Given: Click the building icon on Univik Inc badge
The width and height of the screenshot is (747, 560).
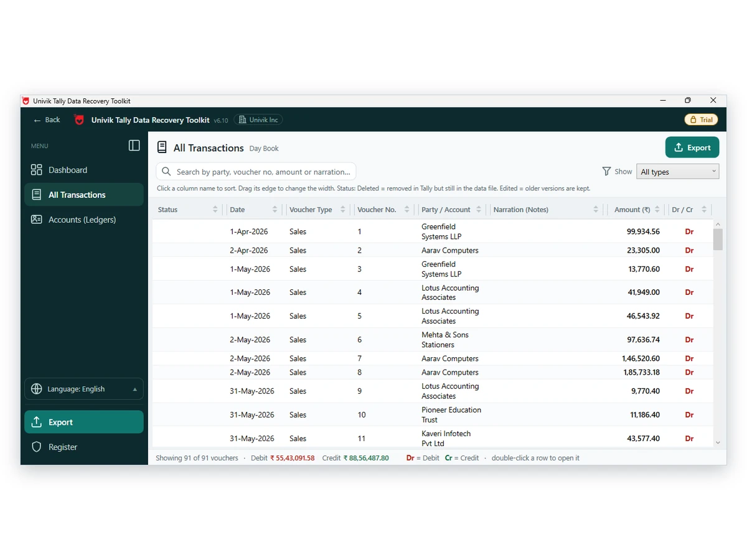Looking at the screenshot, I should tap(243, 120).
